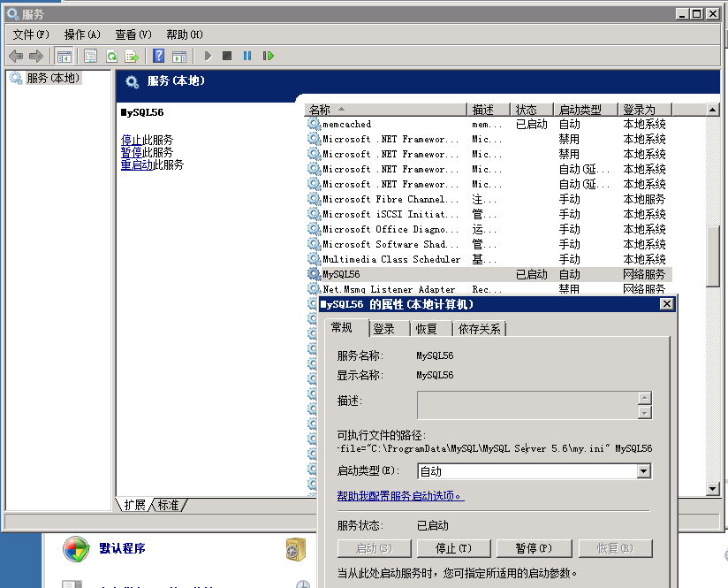Select the Microsoft Office Diagnostics service row
728x588 pixels.
tap(489, 229)
